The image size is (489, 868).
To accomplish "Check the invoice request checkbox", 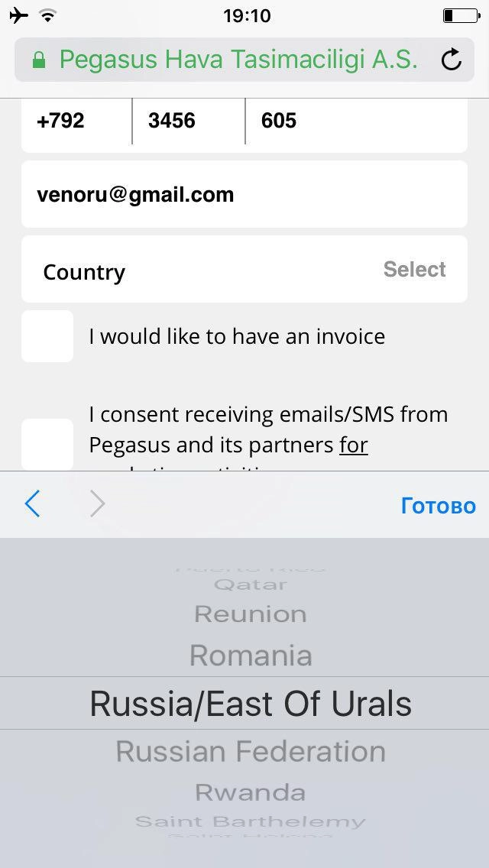I will (47, 336).
